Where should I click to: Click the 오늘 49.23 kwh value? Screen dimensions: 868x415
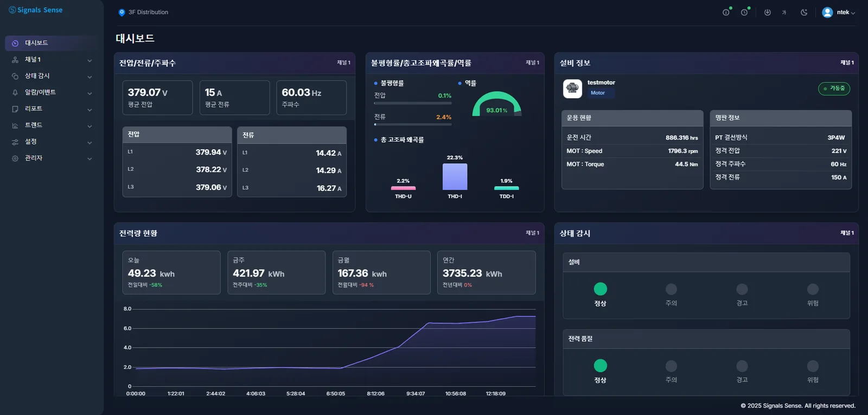click(151, 273)
